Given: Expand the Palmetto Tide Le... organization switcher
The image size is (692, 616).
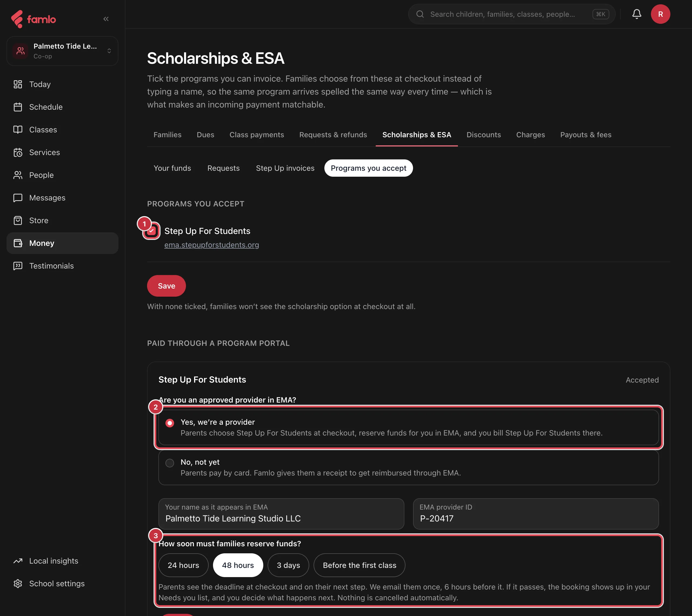Looking at the screenshot, I should (x=62, y=51).
